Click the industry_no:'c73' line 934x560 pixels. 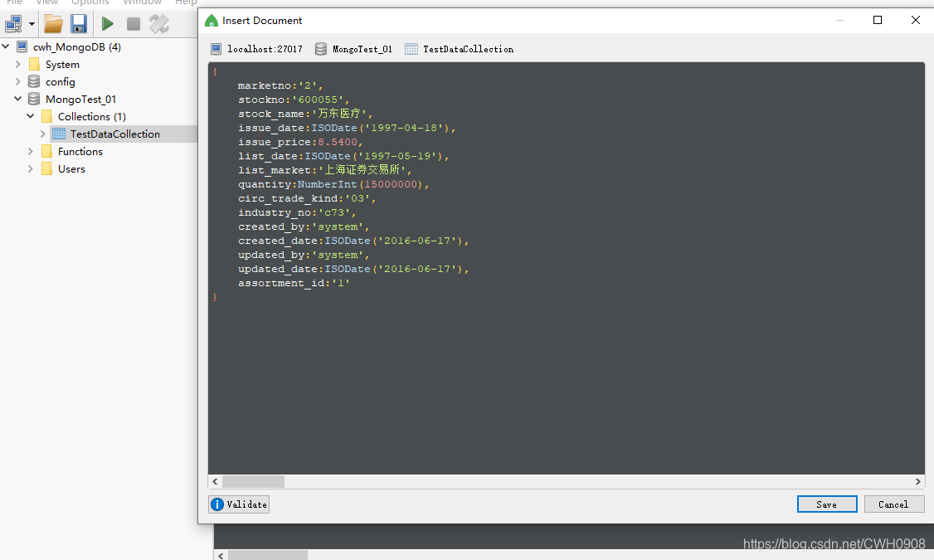[297, 212]
